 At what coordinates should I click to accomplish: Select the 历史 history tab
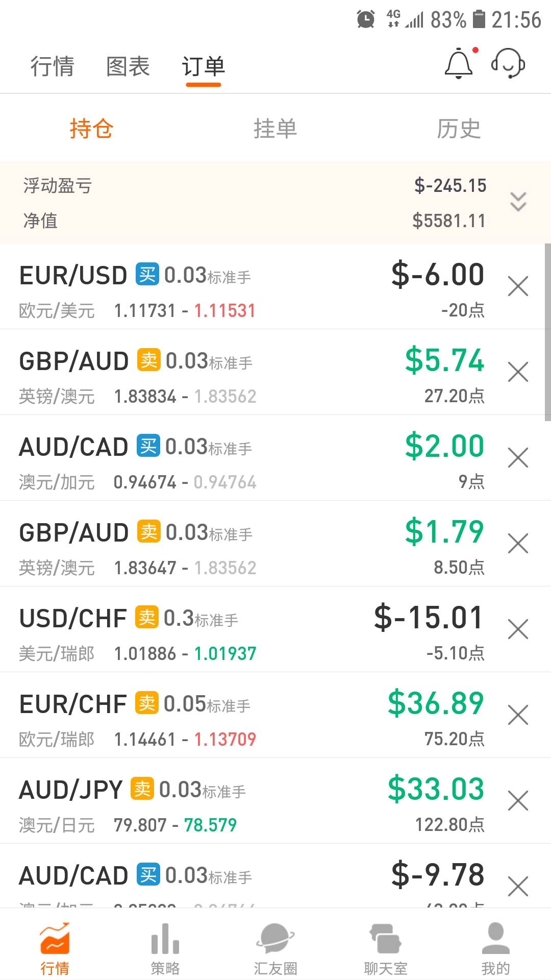[x=459, y=129]
